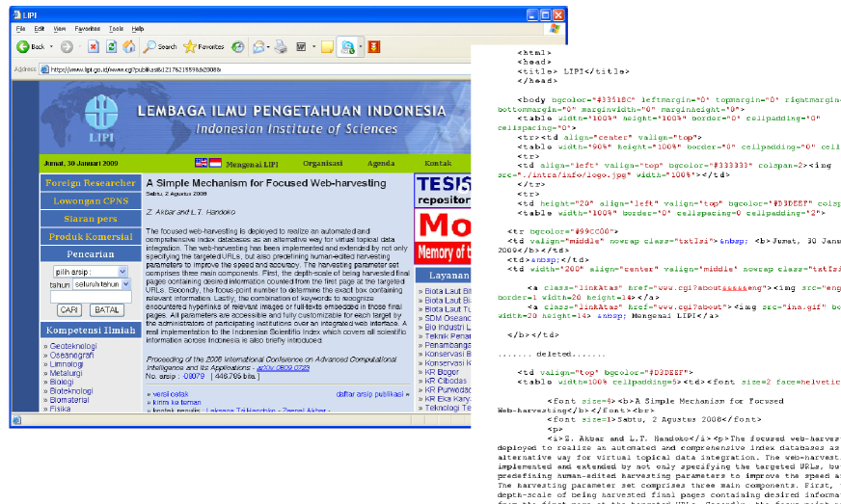
Task: Open the Back button history arrow
Action: point(50,46)
